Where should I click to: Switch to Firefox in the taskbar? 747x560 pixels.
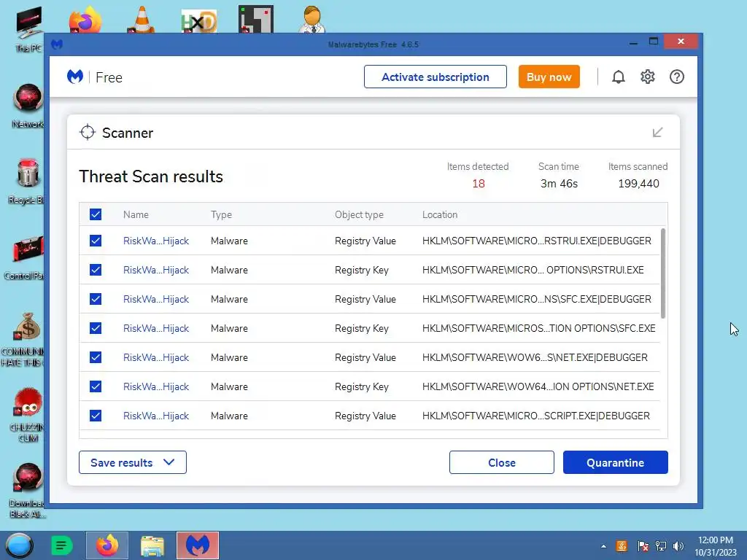coord(107,545)
